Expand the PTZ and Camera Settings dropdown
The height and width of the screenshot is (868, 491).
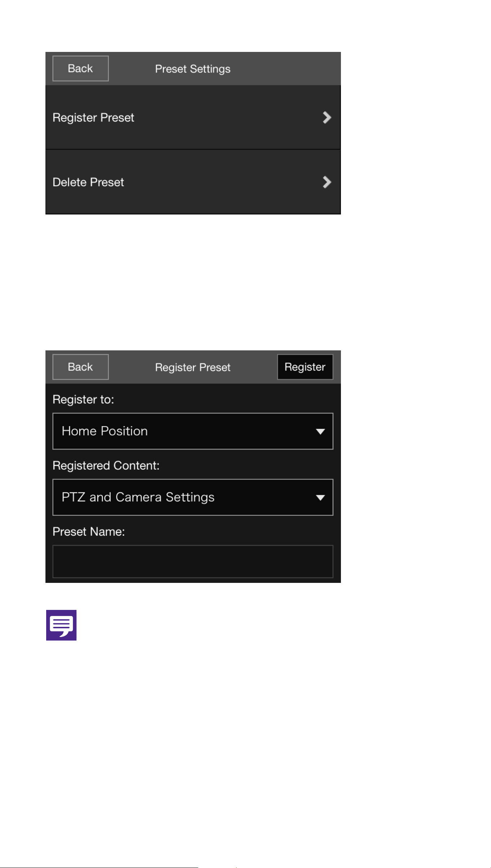point(193,497)
